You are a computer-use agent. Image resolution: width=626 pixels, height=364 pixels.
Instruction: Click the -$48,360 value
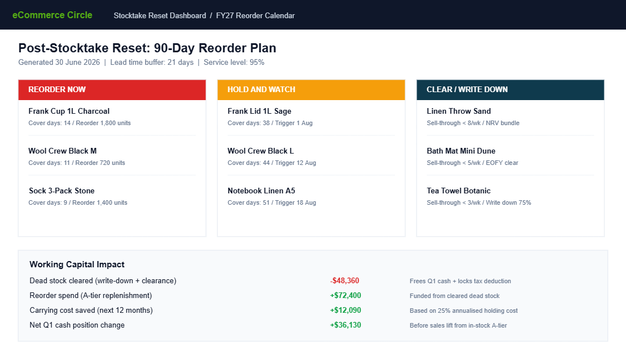(344, 281)
